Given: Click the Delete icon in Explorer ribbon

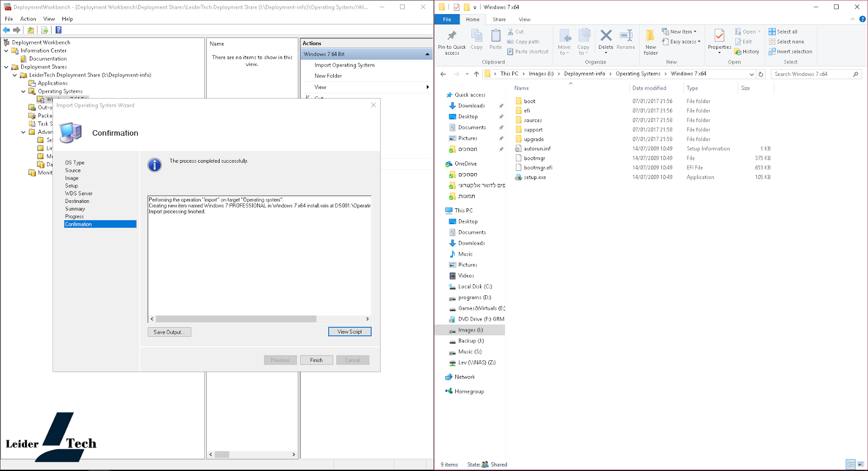Looking at the screenshot, I should click(x=606, y=39).
